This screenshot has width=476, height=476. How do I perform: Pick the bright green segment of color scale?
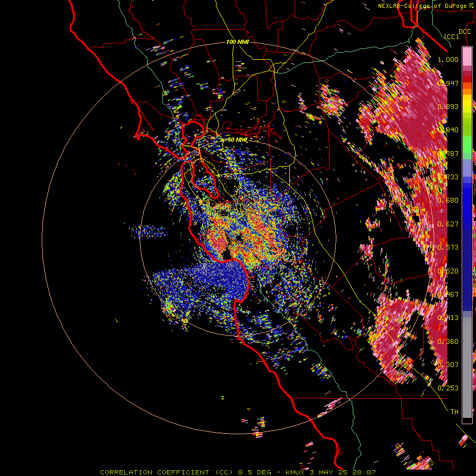(467, 144)
